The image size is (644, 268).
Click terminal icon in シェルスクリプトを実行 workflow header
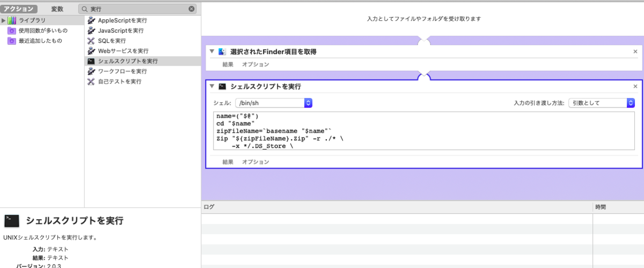pyautogui.click(x=223, y=86)
